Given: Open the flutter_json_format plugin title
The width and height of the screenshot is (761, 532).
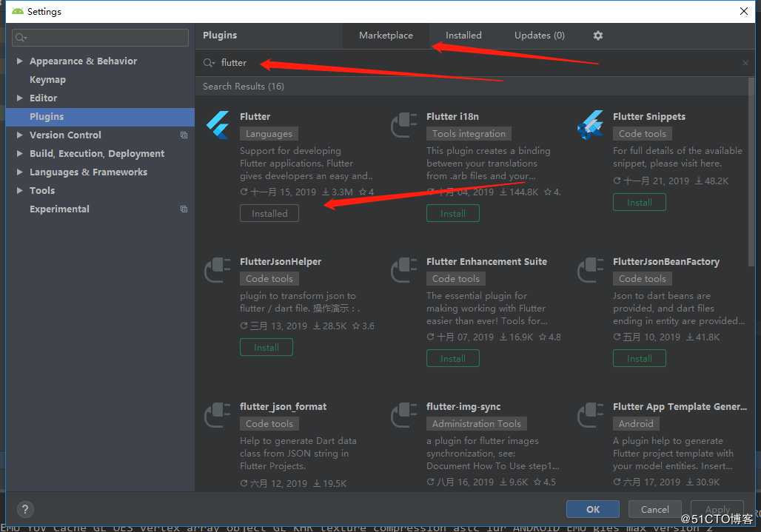Looking at the screenshot, I should pyautogui.click(x=283, y=406).
